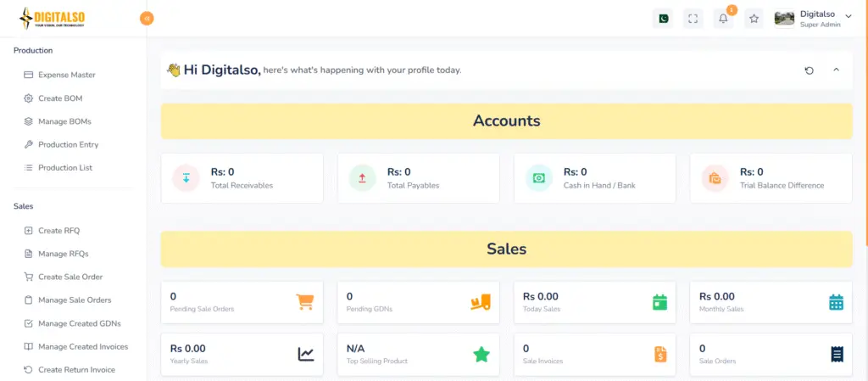Screen dimensions: 868x381
Task: Toggle fullscreen mode icon
Action: [x=693, y=19]
